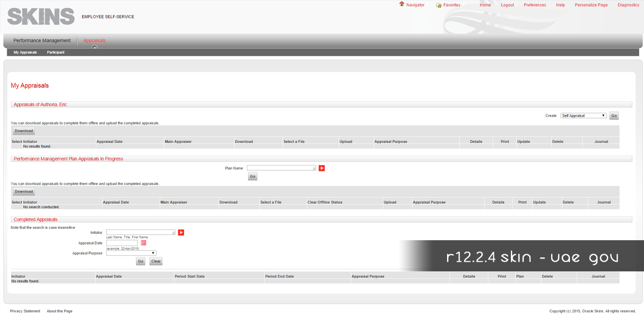Click the Clear button in Completed Appraisals
This screenshot has height=316, width=644.
156,261
